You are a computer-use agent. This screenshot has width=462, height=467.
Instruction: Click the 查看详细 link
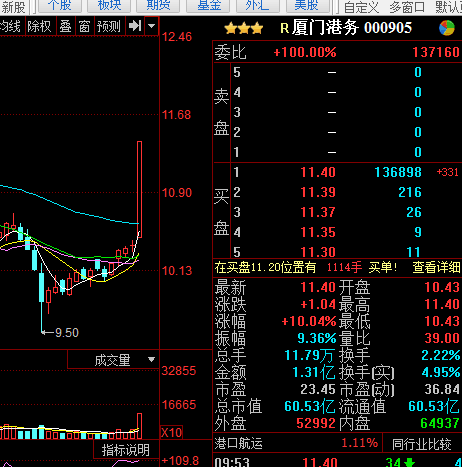(x=436, y=267)
